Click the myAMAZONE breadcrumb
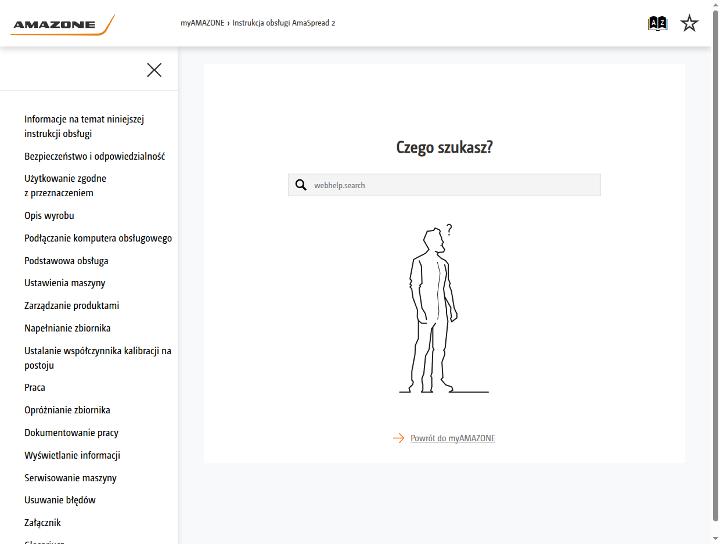Screen dimensions: 720x544 202,23
